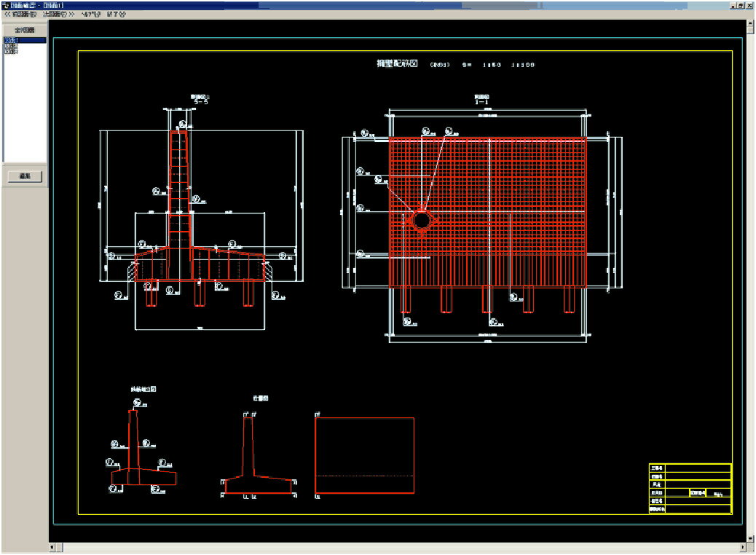
Task: Click the vertical scrollbar down arrow
Action: [750, 538]
